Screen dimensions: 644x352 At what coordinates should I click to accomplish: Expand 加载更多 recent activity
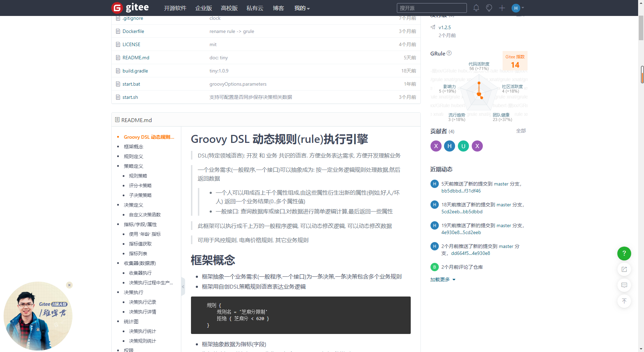tap(443, 280)
